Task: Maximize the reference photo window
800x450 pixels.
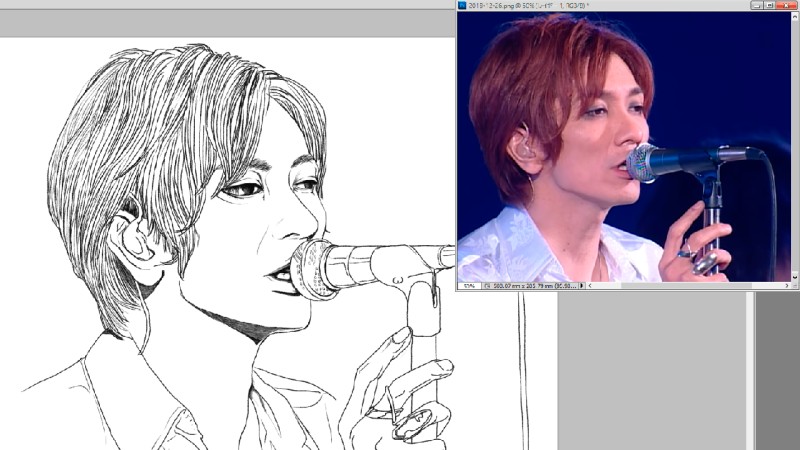Action: 769,5
